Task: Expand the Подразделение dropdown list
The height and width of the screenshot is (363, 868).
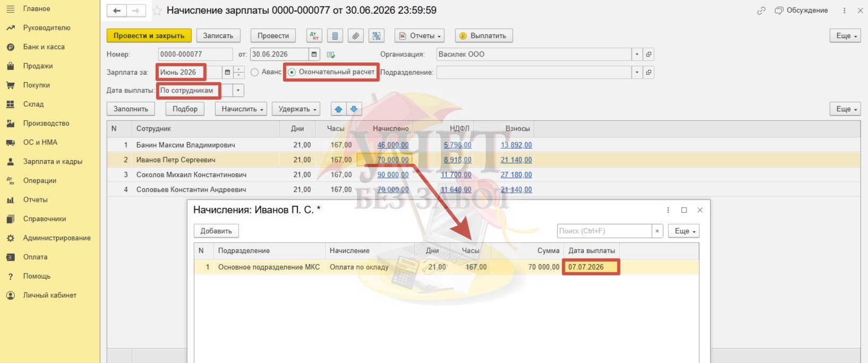Action: click(637, 72)
